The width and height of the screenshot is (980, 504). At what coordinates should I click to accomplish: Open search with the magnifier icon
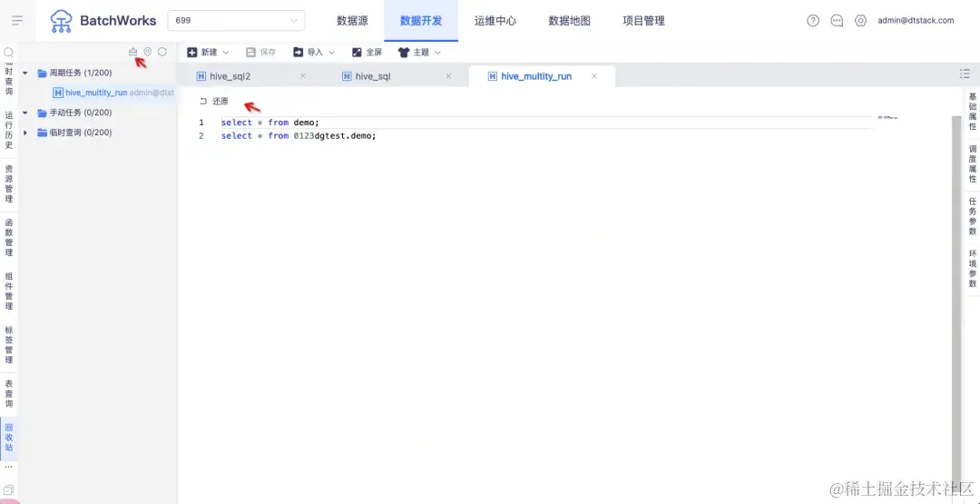8,54
